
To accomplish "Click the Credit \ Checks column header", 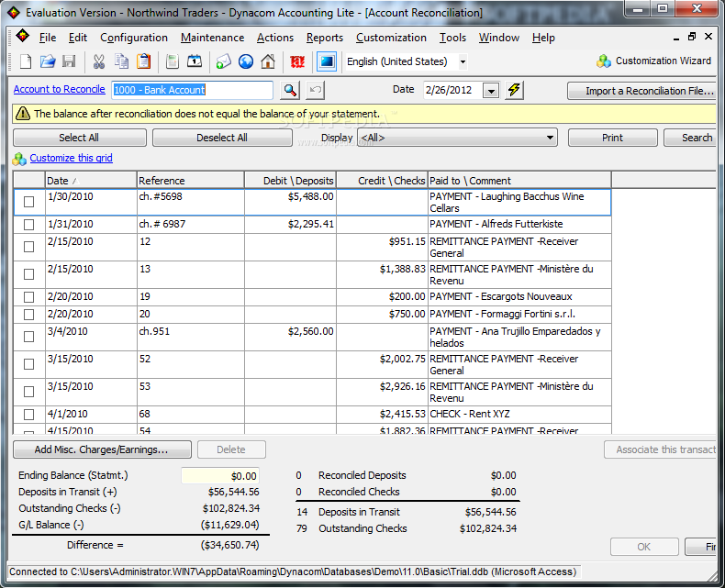I will coord(382,181).
